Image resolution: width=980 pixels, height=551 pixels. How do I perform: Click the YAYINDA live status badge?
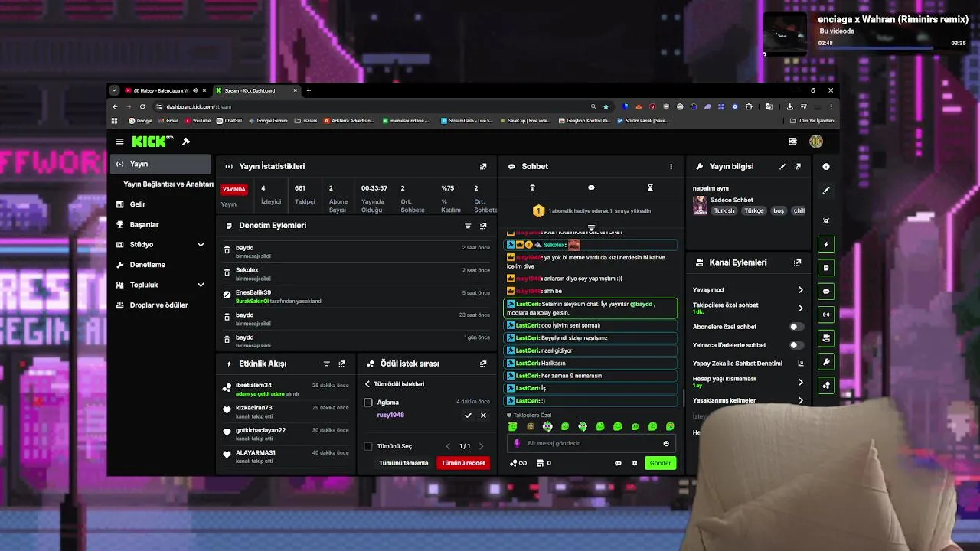[x=234, y=189]
